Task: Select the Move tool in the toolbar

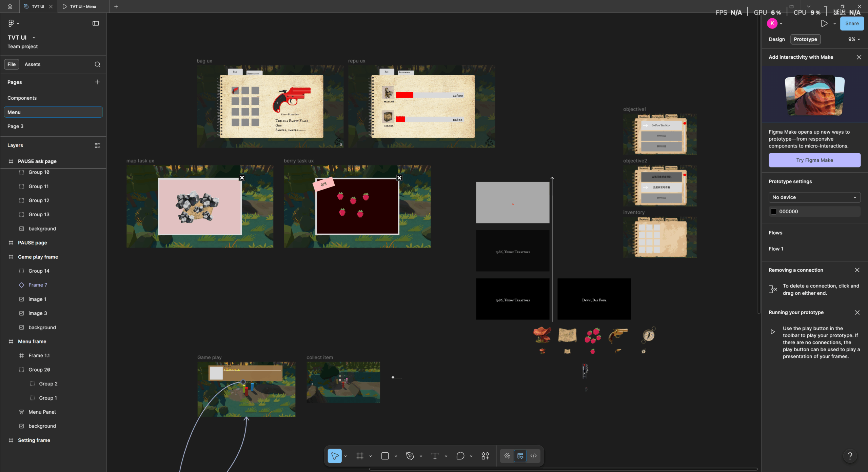Action: pos(335,456)
